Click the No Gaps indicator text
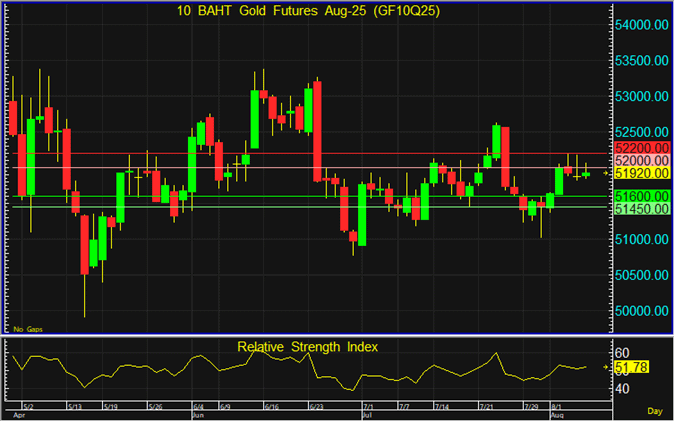The width and height of the screenshot is (675, 422). point(27,328)
